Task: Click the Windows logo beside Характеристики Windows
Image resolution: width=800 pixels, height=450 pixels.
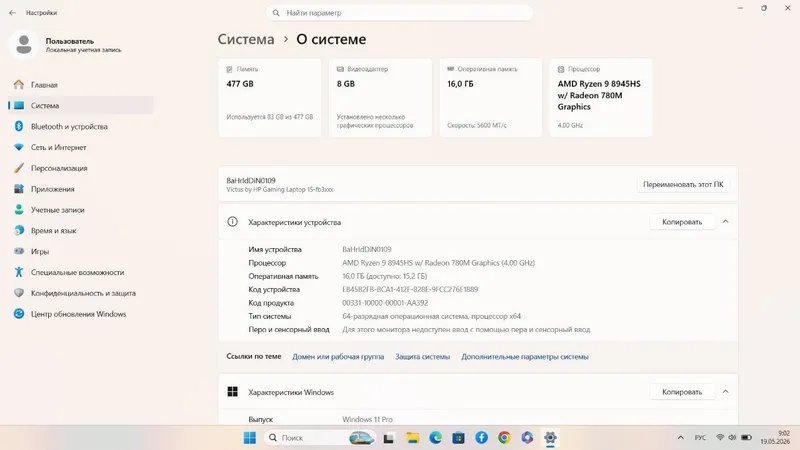Action: coord(233,392)
